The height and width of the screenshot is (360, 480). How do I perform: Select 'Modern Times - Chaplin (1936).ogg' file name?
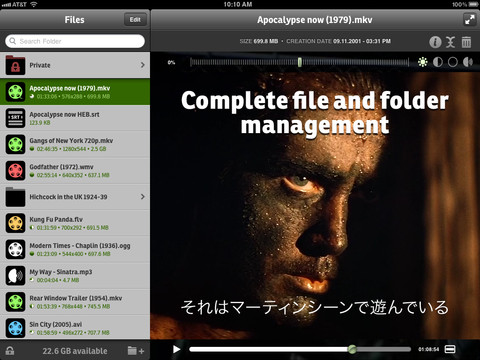(80, 246)
